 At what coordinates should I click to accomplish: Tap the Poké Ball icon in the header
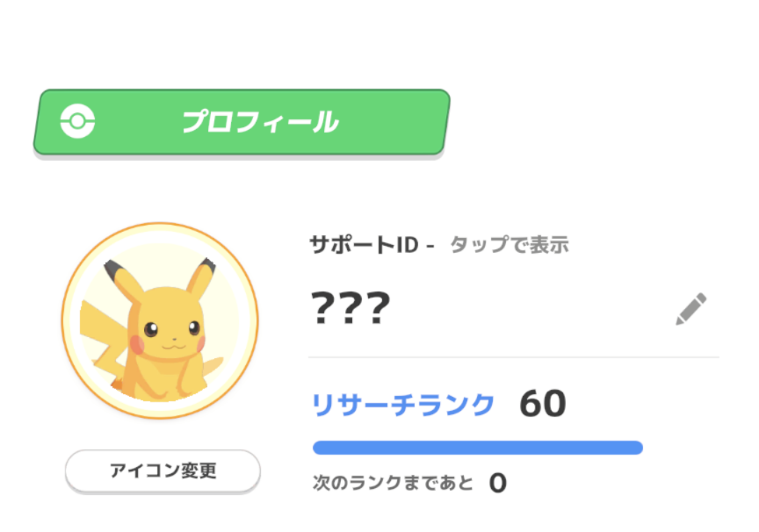77,121
